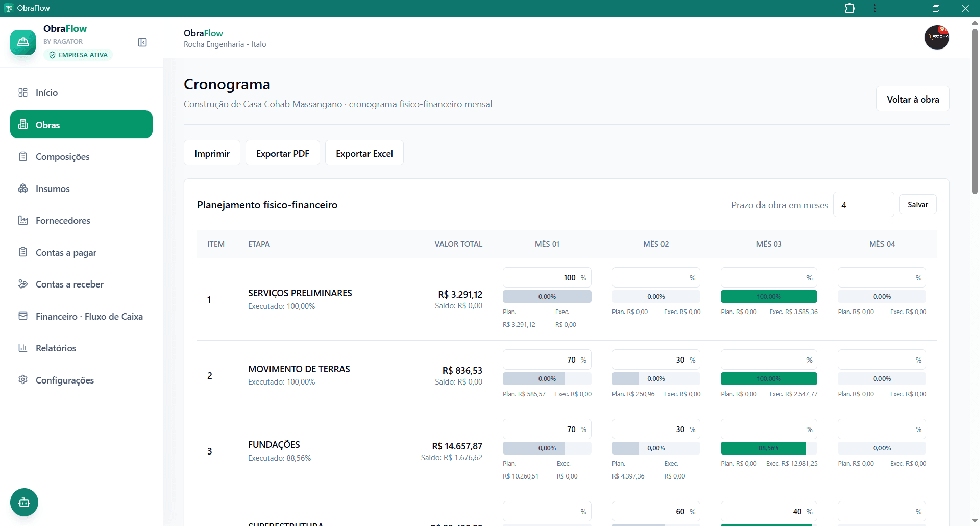Click the vertical page scrollbar
Image resolution: width=980 pixels, height=526 pixels.
pyautogui.click(x=975, y=111)
